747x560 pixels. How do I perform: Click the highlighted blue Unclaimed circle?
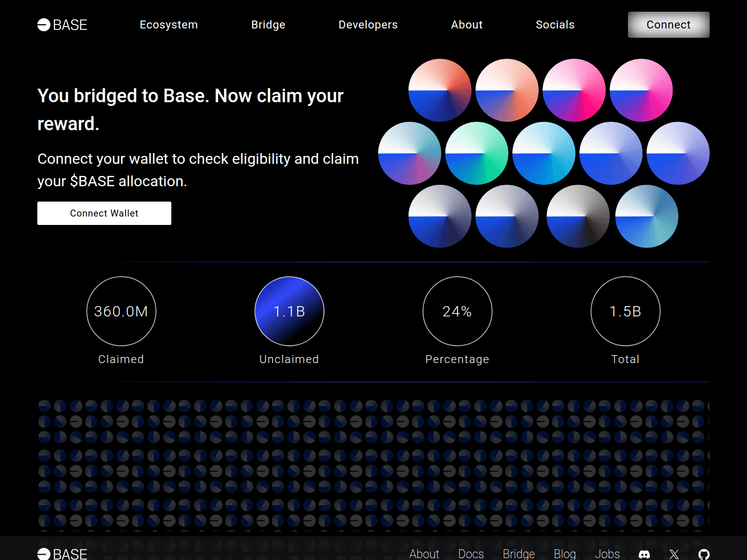point(289,311)
